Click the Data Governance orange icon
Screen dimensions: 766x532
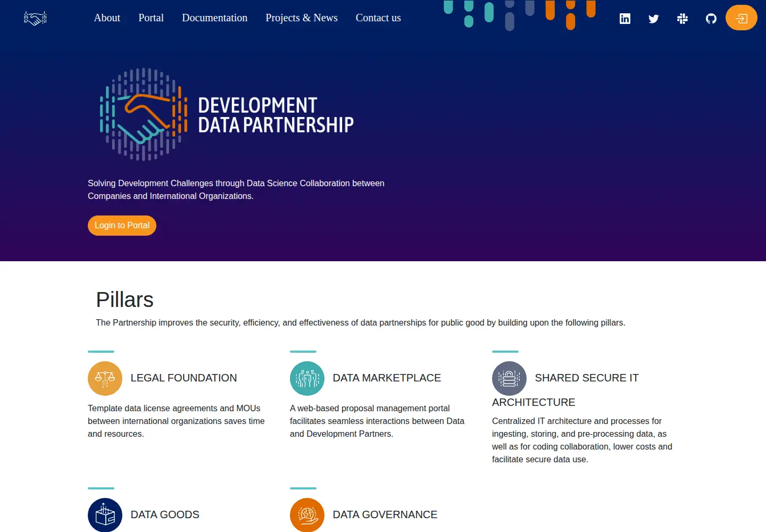(x=307, y=515)
